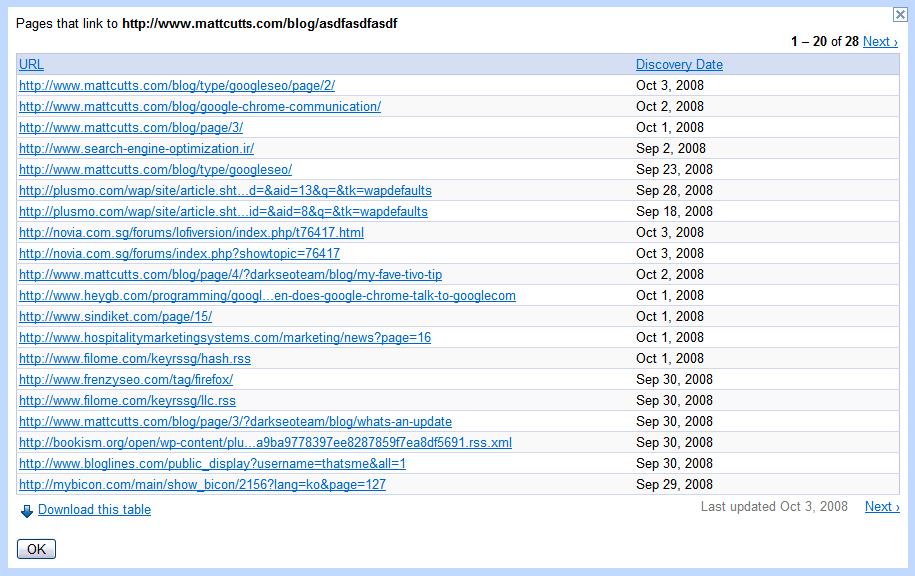Screen dimensions: 915x576
Task: Open mattcutts.com/blog/type/googleseo/ link
Action: [x=155, y=170]
